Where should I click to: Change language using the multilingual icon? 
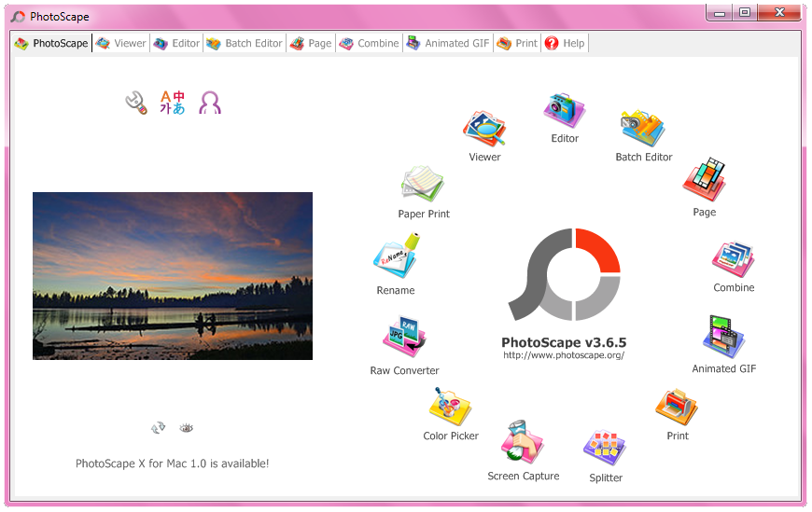click(x=172, y=103)
